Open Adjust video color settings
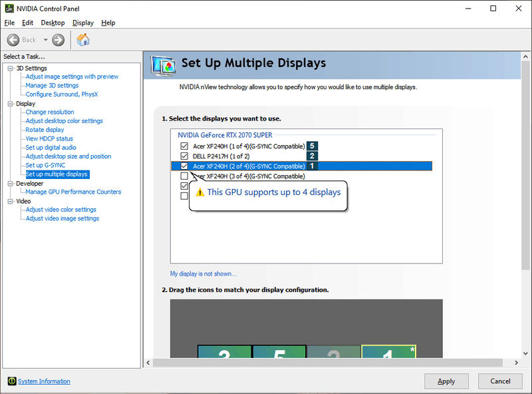Viewport: 532px width, 394px height. pos(61,209)
